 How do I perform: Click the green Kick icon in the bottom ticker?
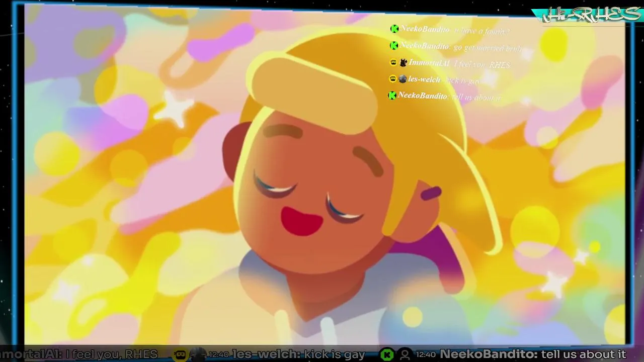[387, 354]
